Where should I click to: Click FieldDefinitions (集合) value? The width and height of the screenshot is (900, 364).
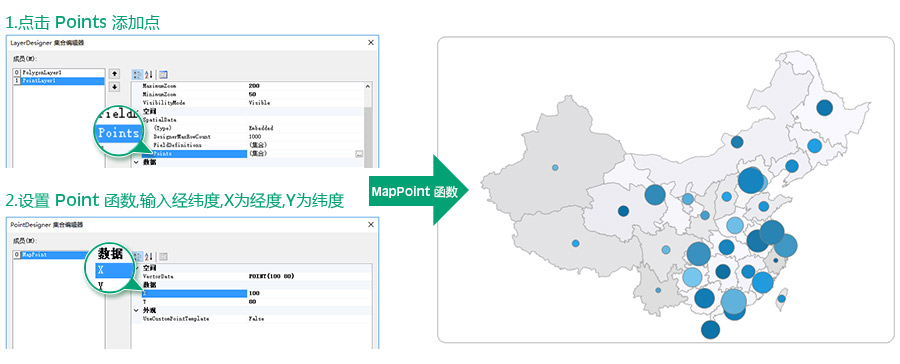pos(258,145)
